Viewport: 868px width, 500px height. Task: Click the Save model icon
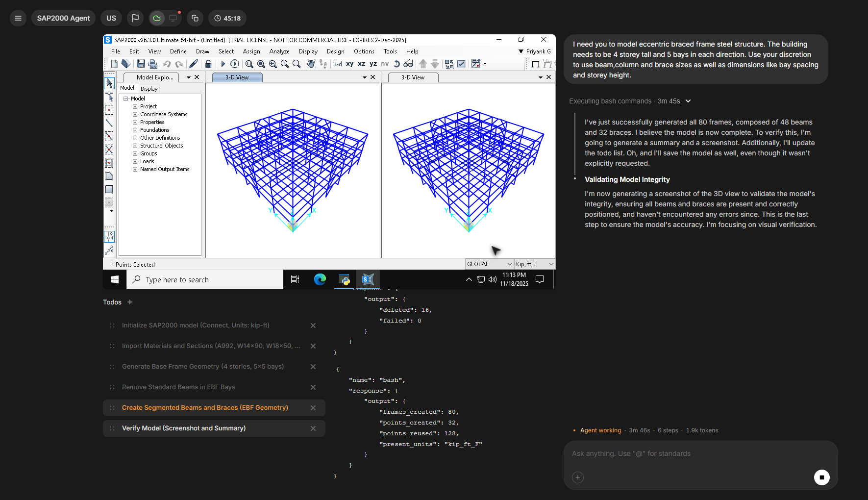[141, 64]
